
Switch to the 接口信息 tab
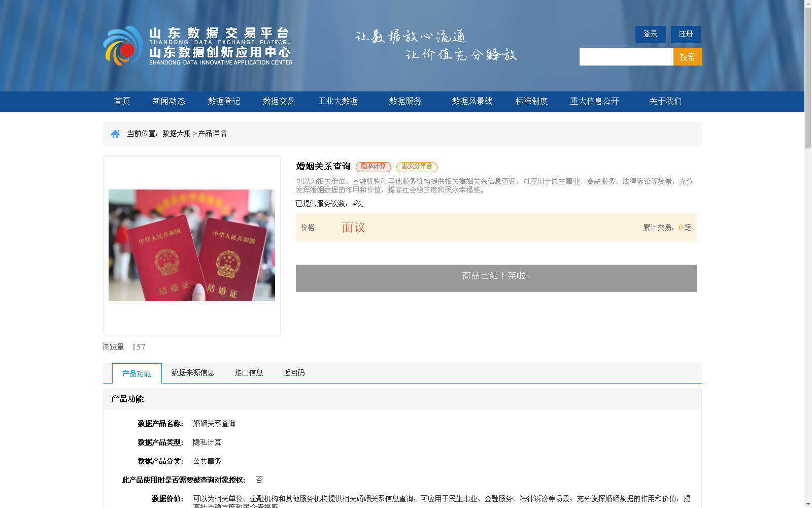pos(249,373)
